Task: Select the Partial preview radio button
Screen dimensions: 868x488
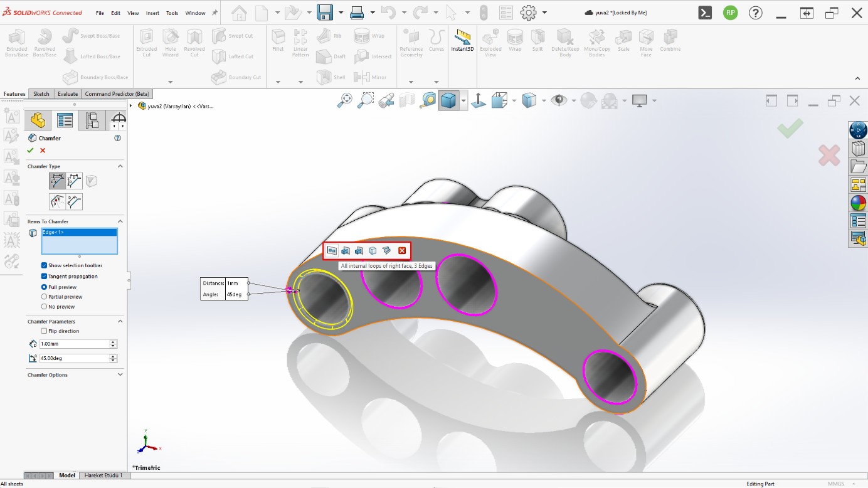Action: (44, 297)
